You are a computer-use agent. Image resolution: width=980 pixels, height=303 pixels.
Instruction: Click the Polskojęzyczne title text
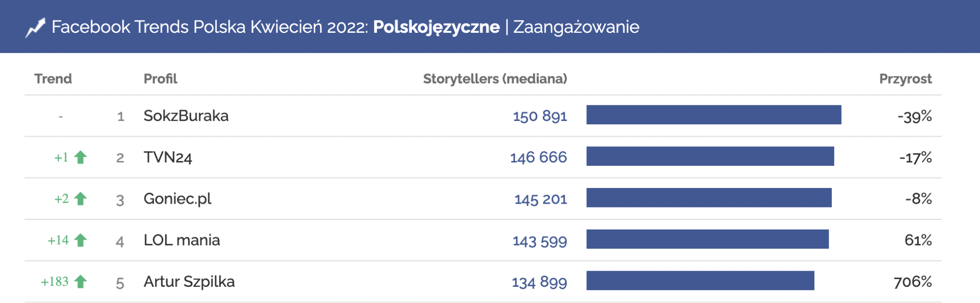436,27
